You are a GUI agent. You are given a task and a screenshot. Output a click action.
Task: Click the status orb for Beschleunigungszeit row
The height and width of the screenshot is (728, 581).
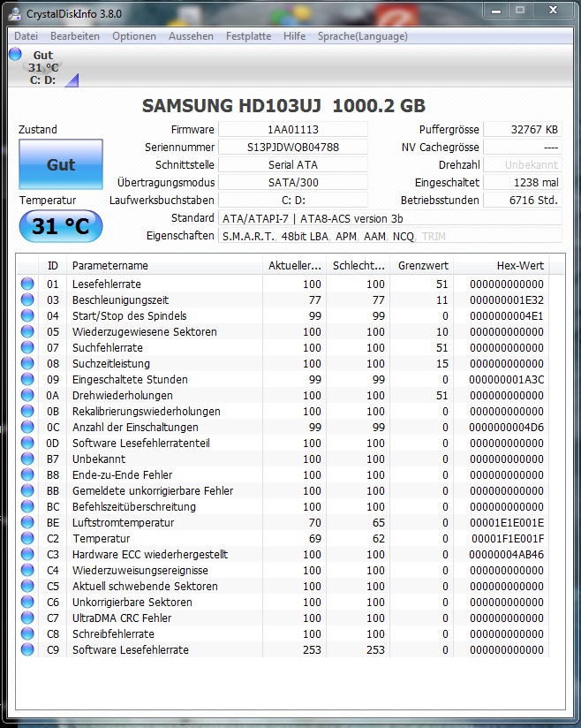(27, 300)
